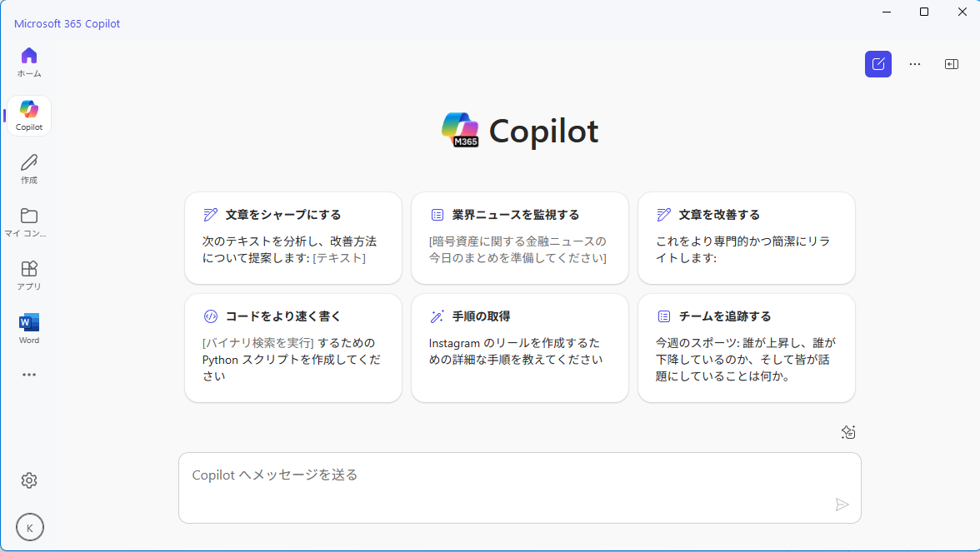Minimize the Microsoft 365 Copilot window
The image size is (980, 552).
point(887,12)
